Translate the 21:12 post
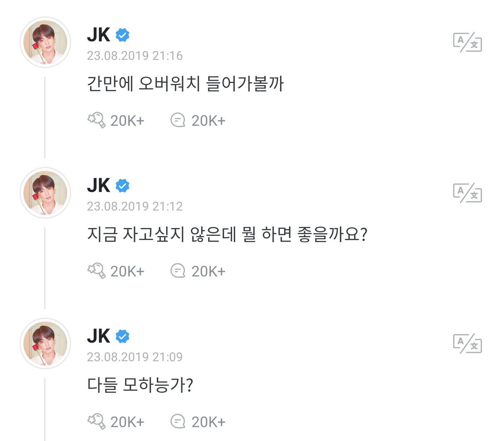 [x=467, y=193]
